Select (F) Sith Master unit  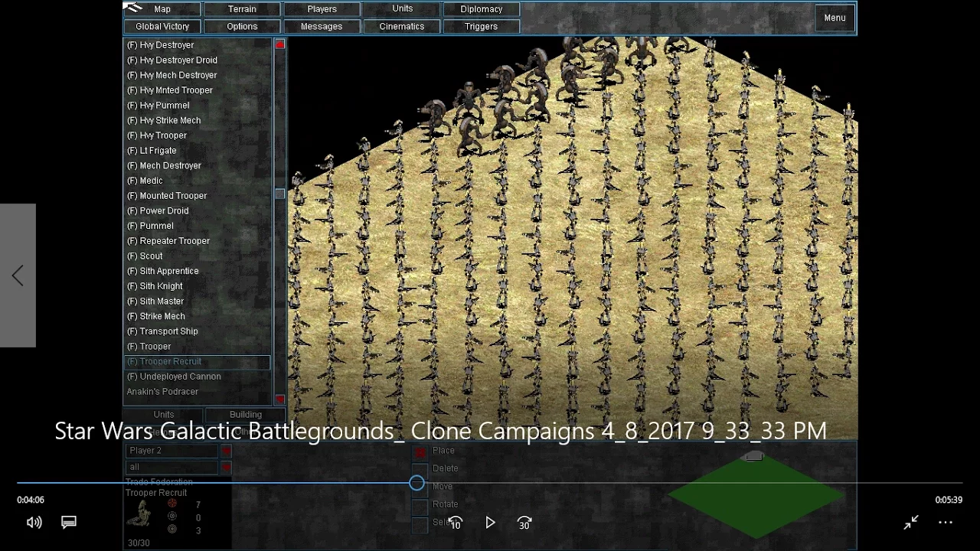[198, 301]
